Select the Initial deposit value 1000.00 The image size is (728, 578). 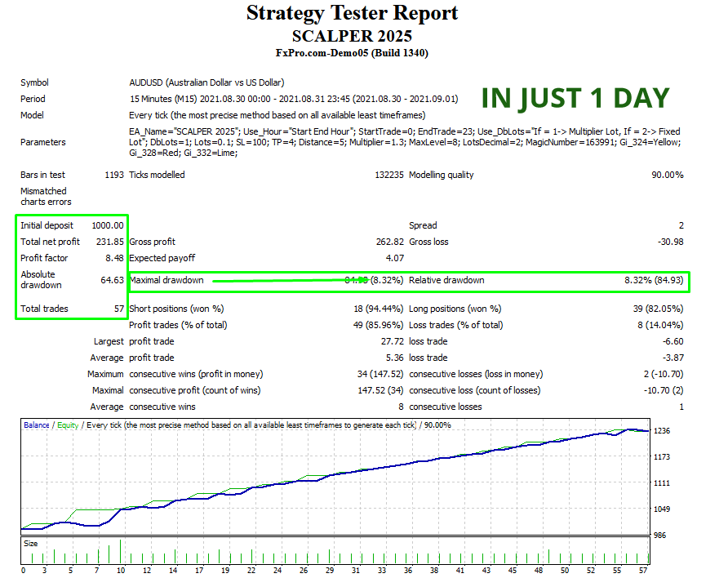108,225
